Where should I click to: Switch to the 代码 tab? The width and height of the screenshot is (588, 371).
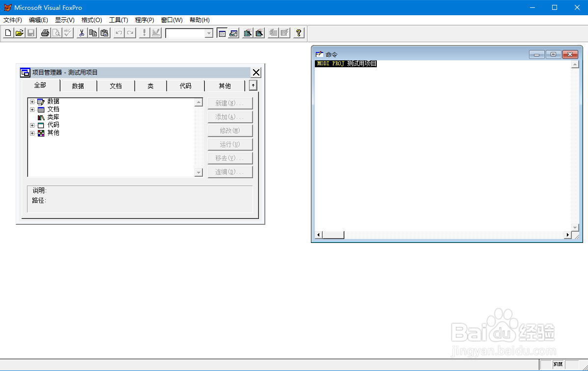pos(185,86)
